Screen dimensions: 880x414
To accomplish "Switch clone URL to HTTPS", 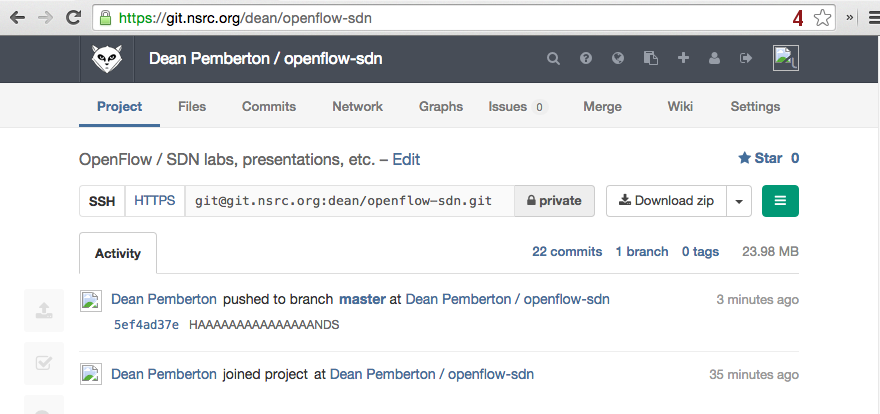I will pyautogui.click(x=155, y=201).
